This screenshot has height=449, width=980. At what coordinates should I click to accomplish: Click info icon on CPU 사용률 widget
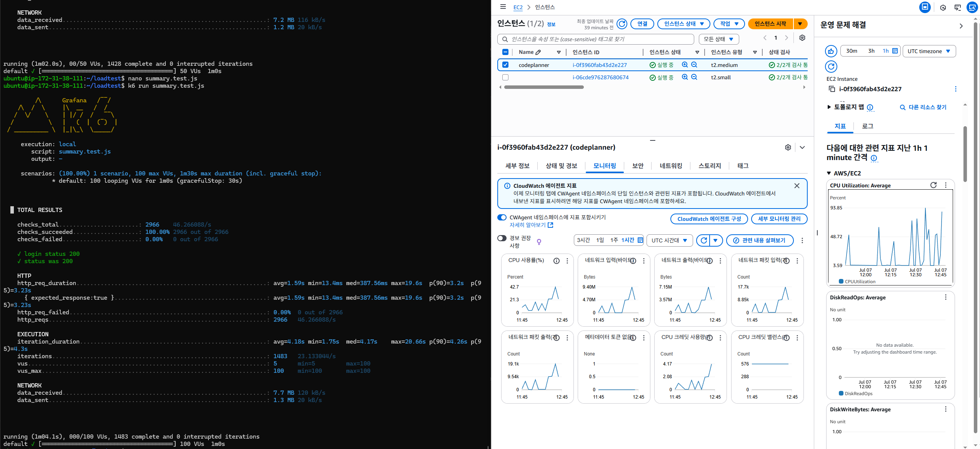(556, 261)
